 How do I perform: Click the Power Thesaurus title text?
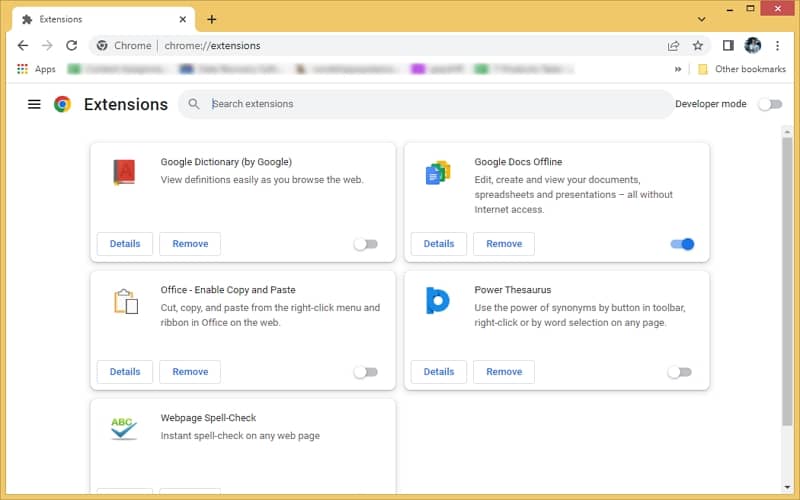tap(513, 290)
